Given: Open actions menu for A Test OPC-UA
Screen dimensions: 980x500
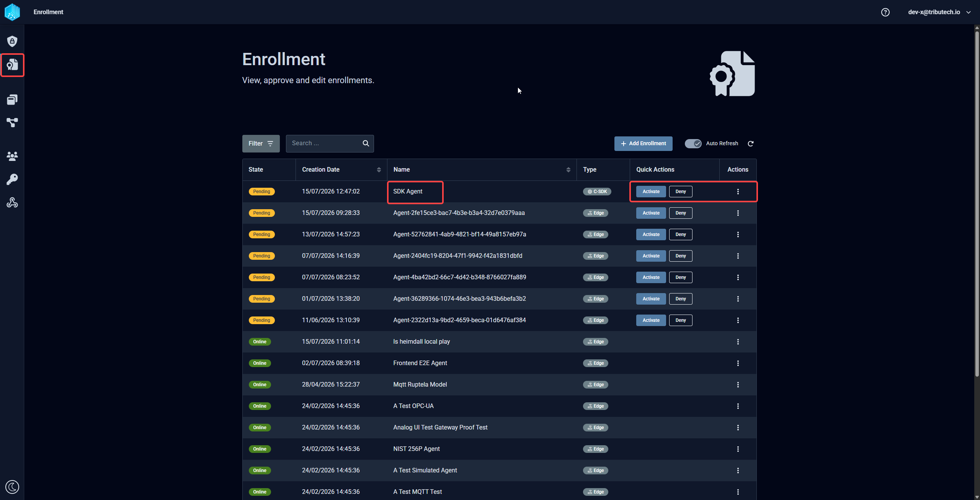Looking at the screenshot, I should pyautogui.click(x=738, y=406).
